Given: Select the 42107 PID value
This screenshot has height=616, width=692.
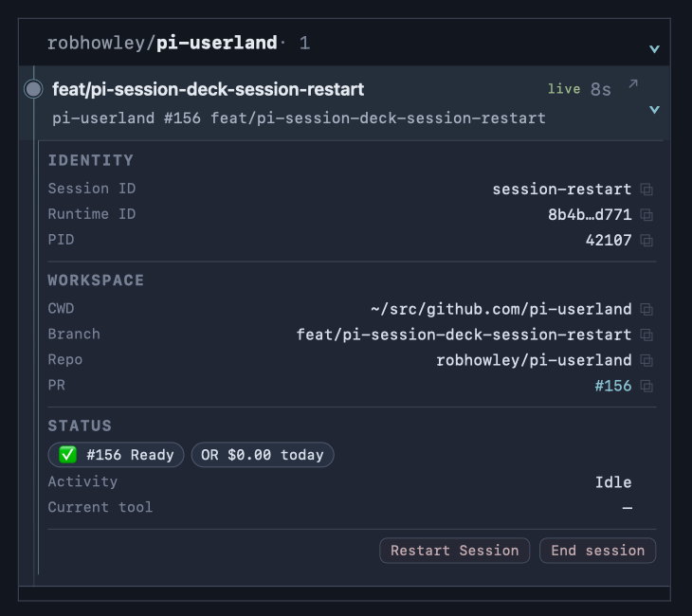Looking at the screenshot, I should (x=609, y=241).
